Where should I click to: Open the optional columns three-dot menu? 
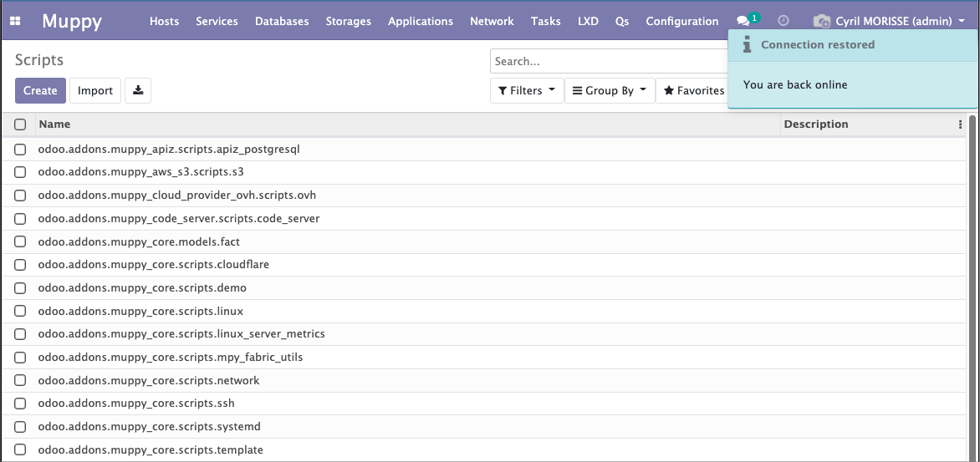[x=960, y=124]
